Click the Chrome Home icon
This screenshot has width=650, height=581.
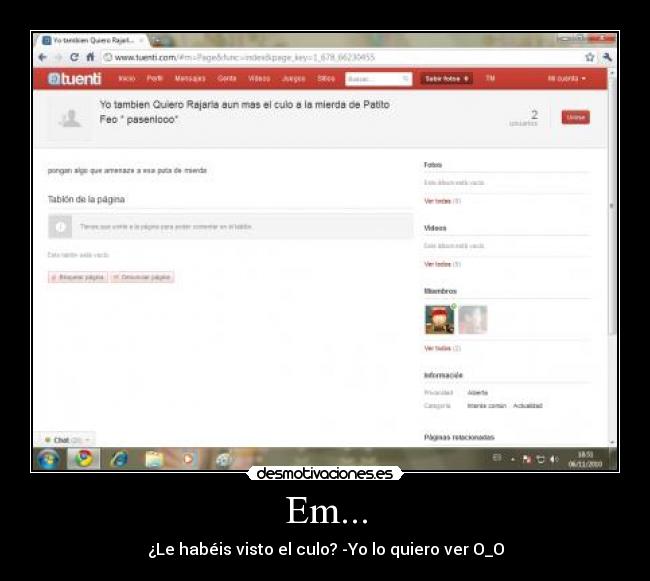pos(90,57)
